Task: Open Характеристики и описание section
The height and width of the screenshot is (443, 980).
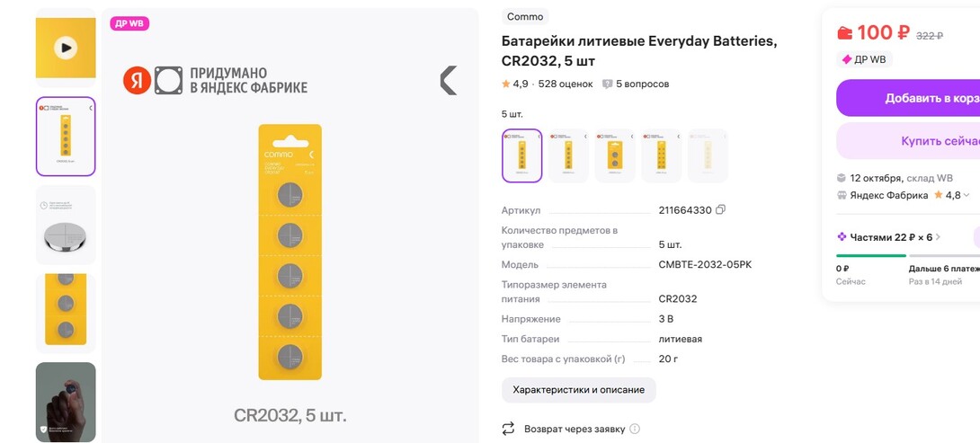Action: pyautogui.click(x=578, y=390)
